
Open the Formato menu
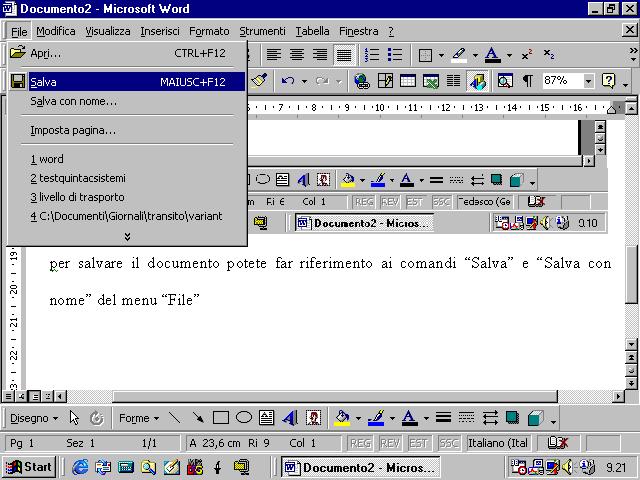tap(209, 31)
